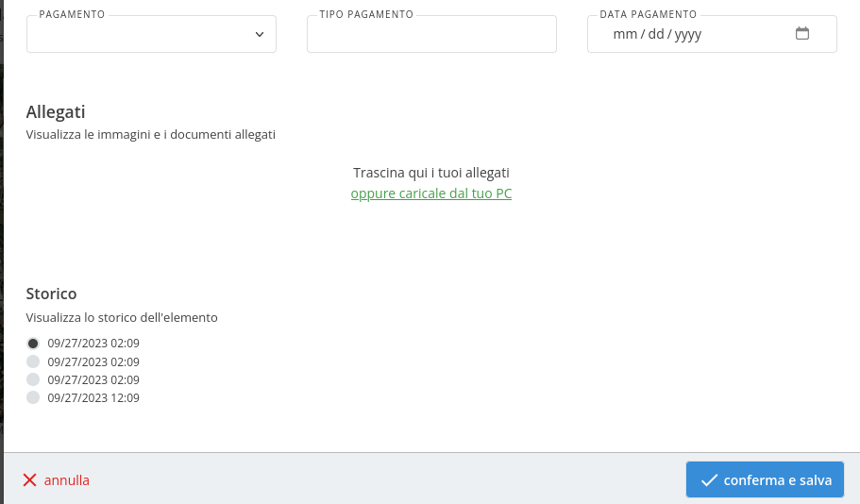Select the month (mm) part of Data Pagamento
Image resolution: width=860 pixels, height=504 pixels.
[624, 34]
